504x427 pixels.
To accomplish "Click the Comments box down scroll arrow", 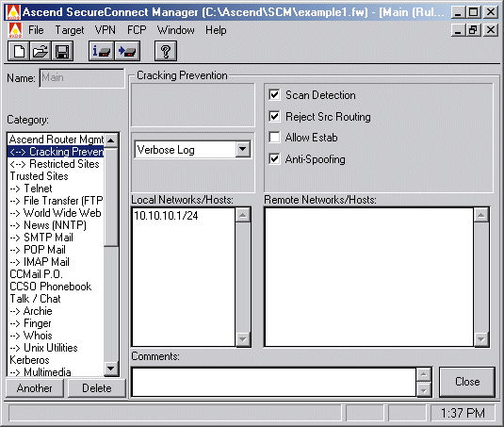I will pyautogui.click(x=424, y=390).
